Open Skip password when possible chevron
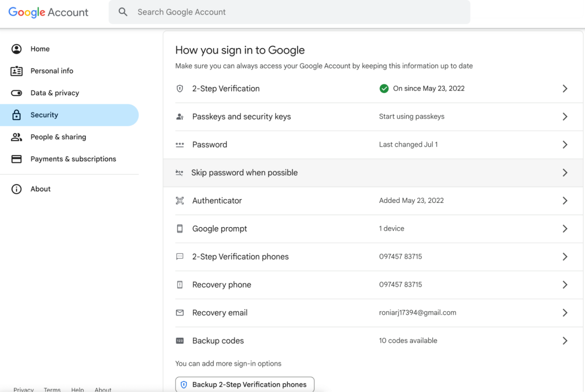585x392 pixels. tap(565, 173)
